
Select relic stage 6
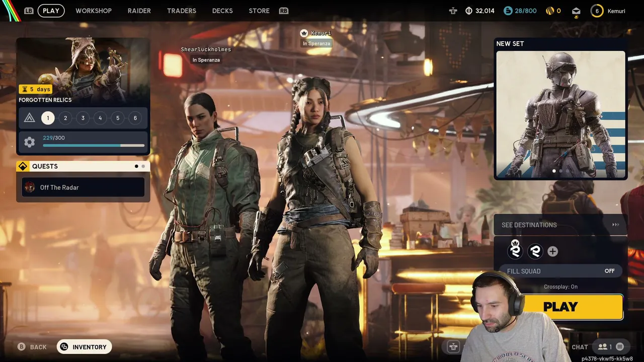(135, 118)
